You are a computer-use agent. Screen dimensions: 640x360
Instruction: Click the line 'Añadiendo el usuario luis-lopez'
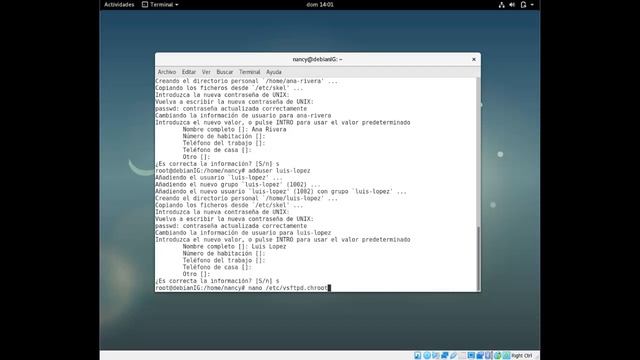pyautogui.click(x=219, y=178)
